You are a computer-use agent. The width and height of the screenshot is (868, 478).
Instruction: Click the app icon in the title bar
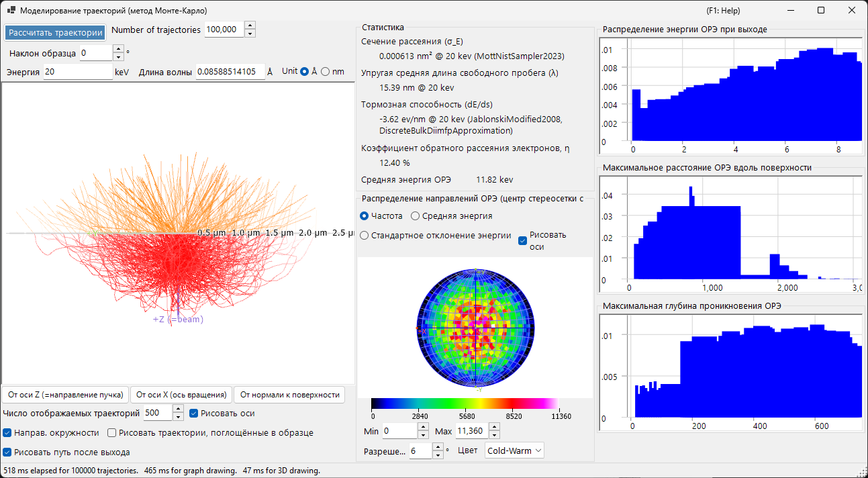(x=11, y=11)
